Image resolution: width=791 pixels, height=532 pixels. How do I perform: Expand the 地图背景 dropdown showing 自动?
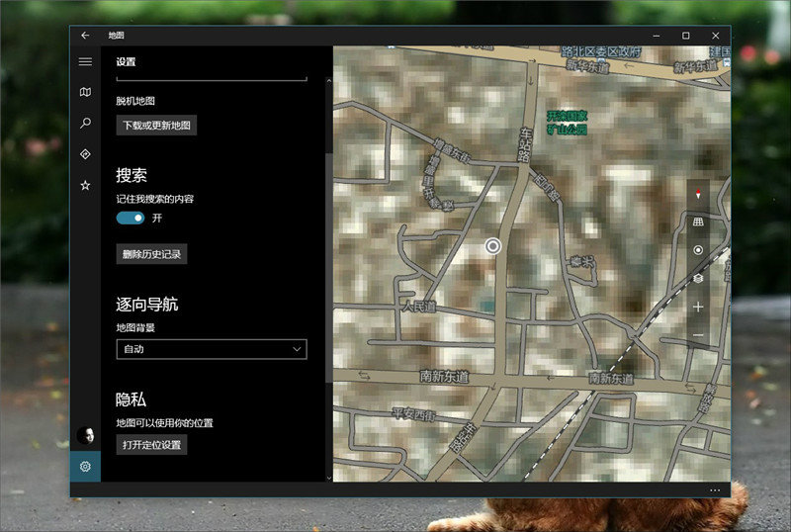click(212, 349)
